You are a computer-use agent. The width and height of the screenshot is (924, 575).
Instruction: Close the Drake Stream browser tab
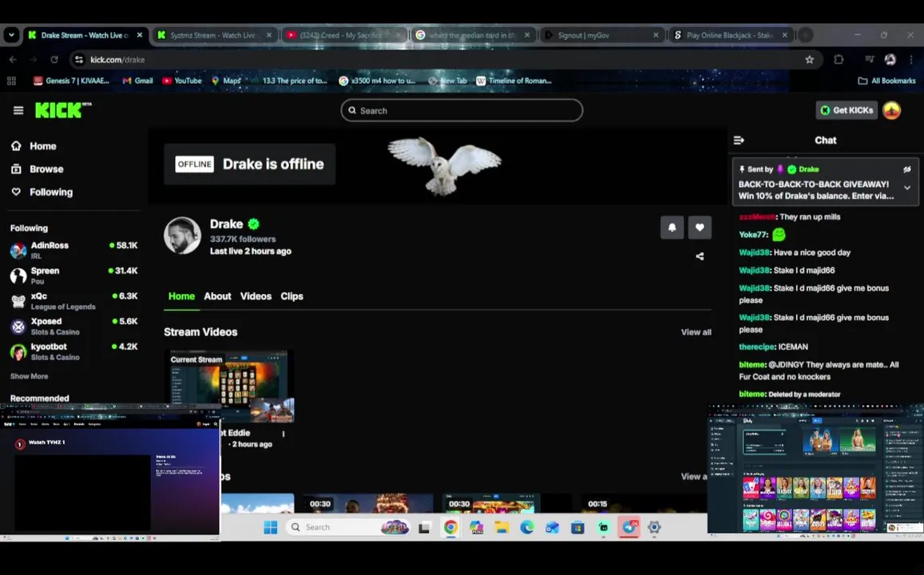coord(140,35)
